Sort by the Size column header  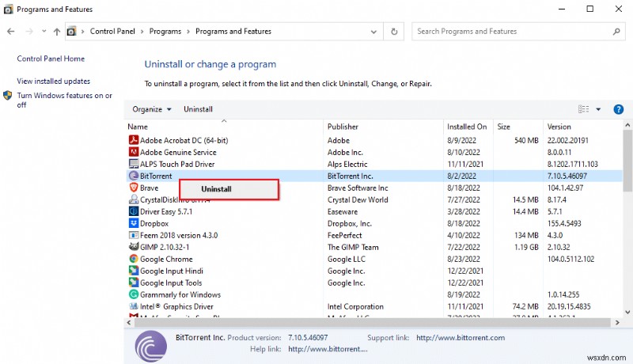point(503,127)
